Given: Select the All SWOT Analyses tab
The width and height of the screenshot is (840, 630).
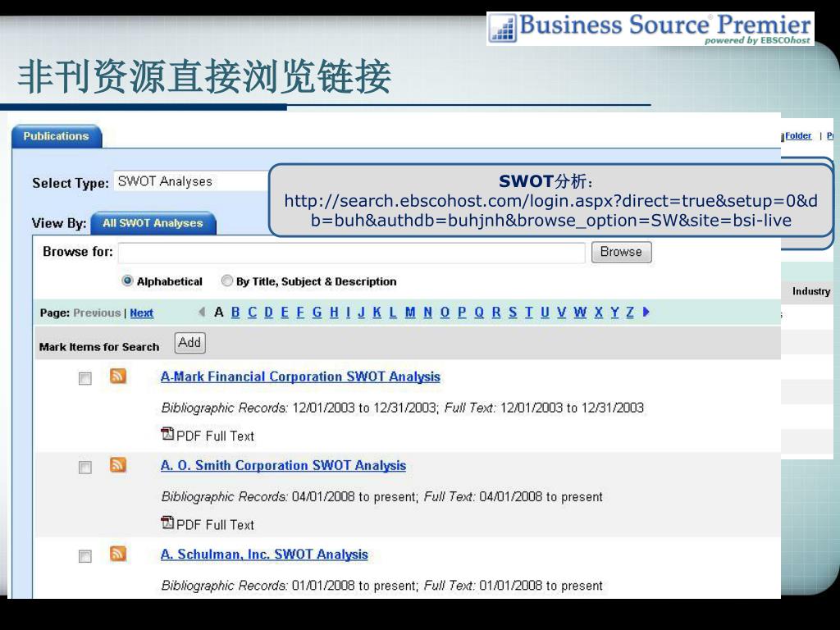Looking at the screenshot, I should [x=153, y=223].
